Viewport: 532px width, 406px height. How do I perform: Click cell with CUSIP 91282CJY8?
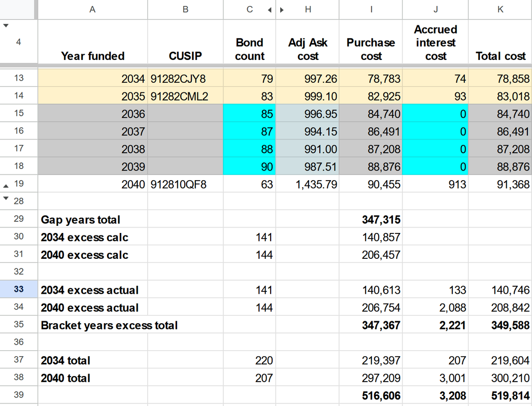(x=185, y=79)
